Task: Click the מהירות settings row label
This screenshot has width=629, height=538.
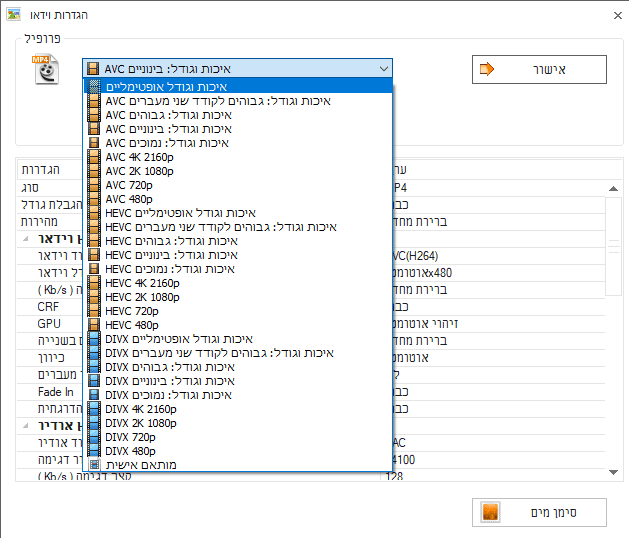Action: (x=39, y=221)
